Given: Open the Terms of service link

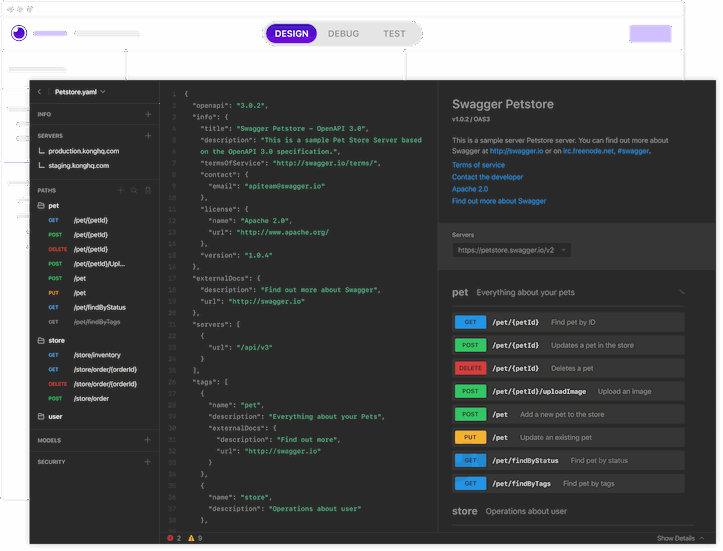Looking at the screenshot, I should pyautogui.click(x=478, y=165).
